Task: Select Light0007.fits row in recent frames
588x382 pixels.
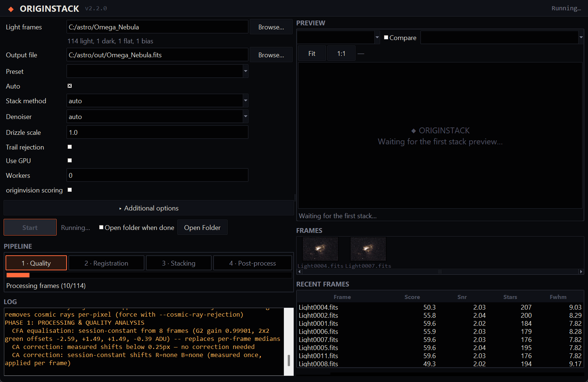Action: 440,339
